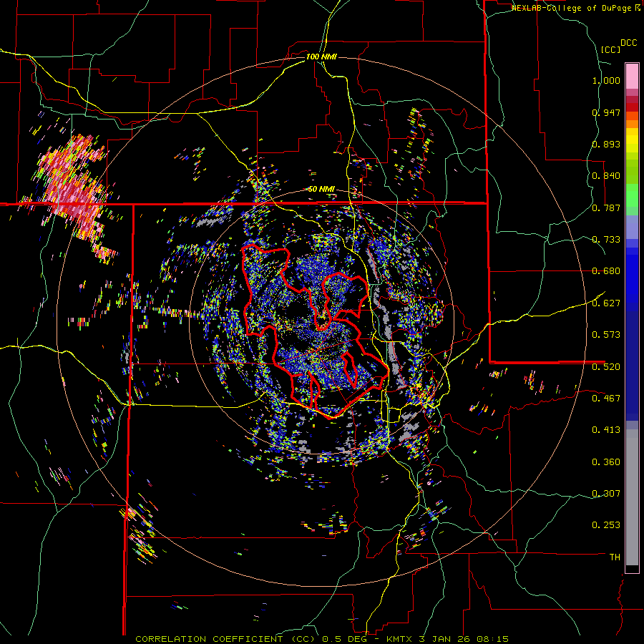
Task: Select the 0.467 scale value
Action: coord(606,399)
